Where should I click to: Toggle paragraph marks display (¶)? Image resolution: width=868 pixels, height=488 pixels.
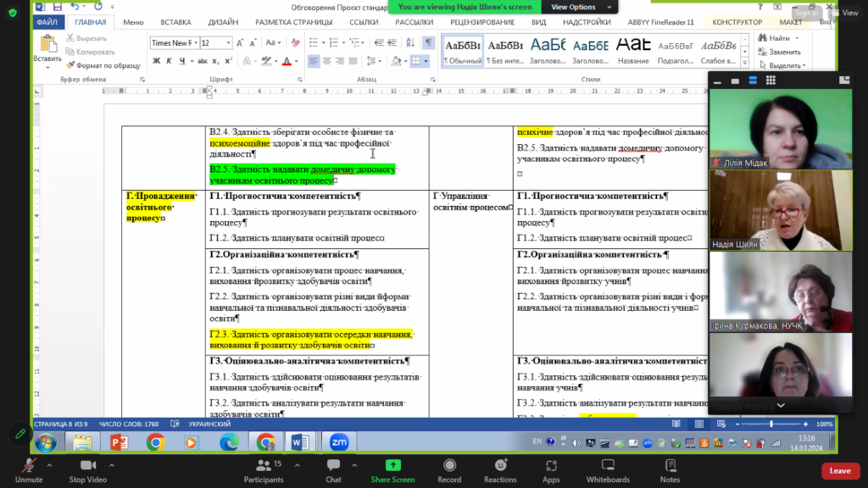(x=427, y=42)
